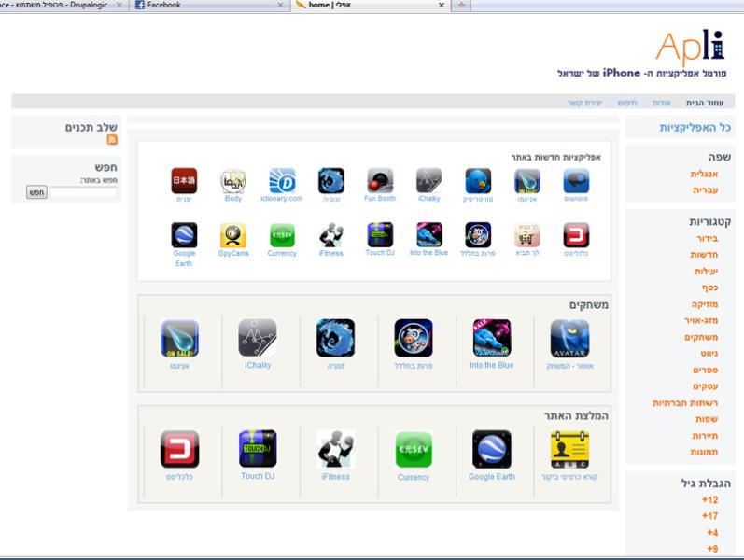This screenshot has width=744, height=560.
Task: Click the orange RSS feed icon
Action: coord(112,139)
